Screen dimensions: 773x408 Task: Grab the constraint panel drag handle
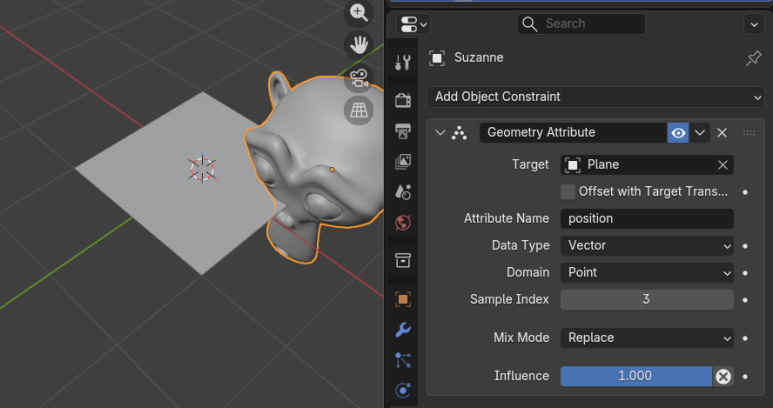click(x=749, y=133)
